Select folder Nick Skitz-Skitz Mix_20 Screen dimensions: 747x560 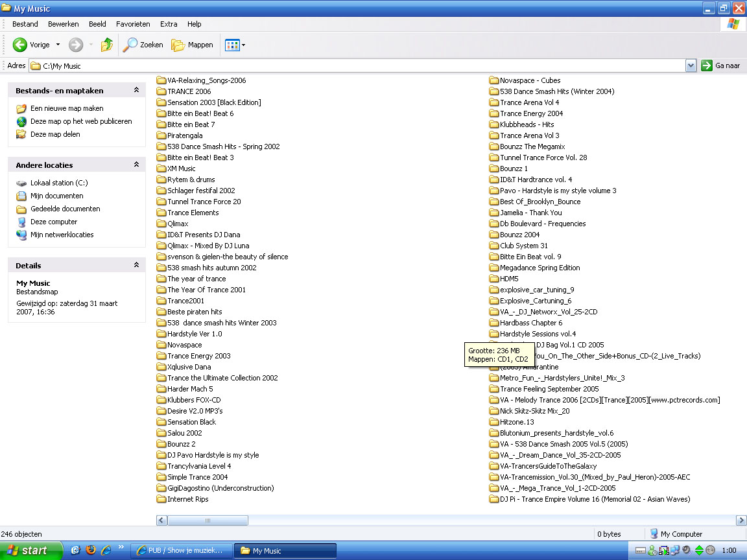(x=529, y=411)
